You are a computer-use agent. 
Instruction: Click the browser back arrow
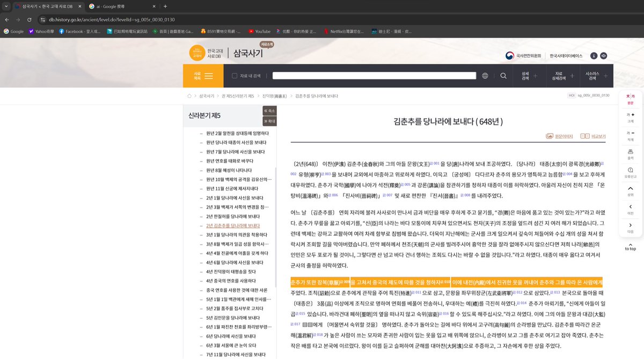tap(7, 19)
